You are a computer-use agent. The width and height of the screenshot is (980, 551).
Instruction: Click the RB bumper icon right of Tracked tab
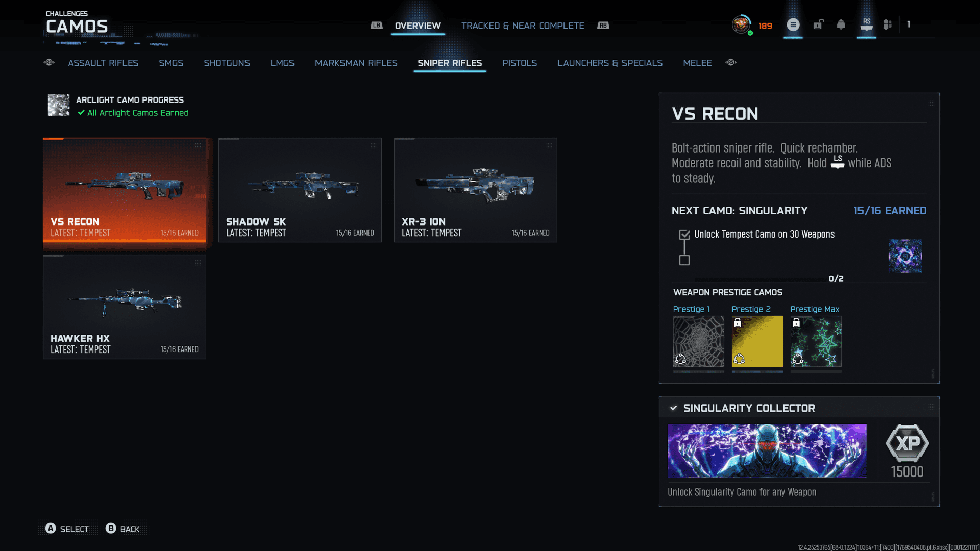[603, 26]
